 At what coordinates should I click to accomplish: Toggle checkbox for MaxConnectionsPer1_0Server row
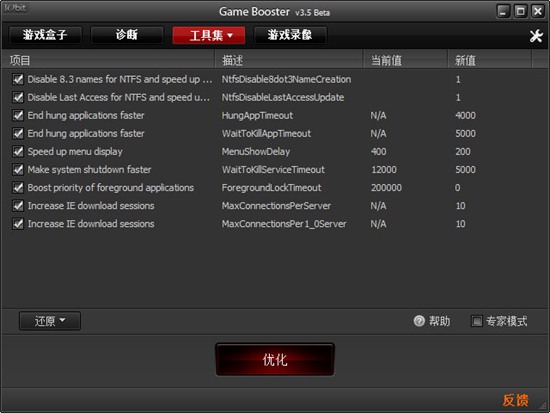tap(18, 224)
